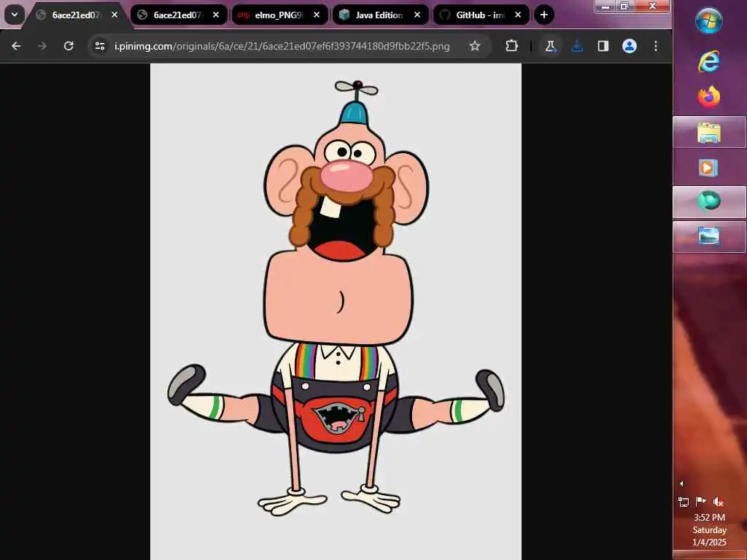The image size is (747, 560).
Task: Switch to the Java Edition tab
Action: coord(379,15)
